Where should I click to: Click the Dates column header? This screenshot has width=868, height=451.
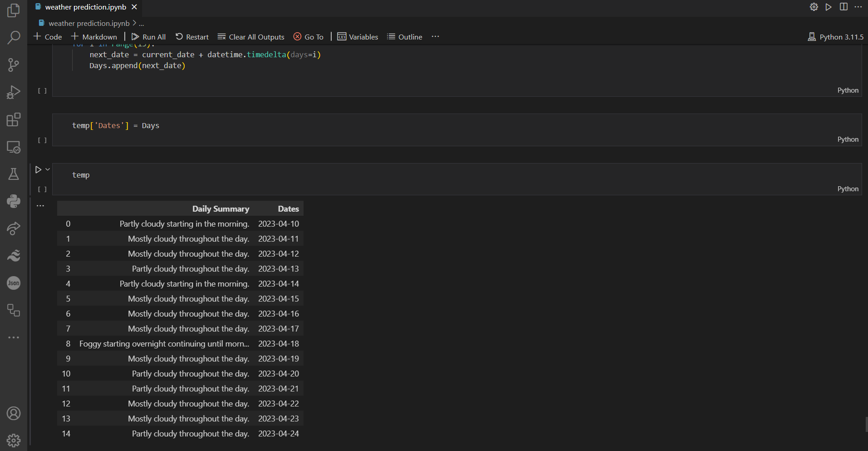pyautogui.click(x=288, y=209)
